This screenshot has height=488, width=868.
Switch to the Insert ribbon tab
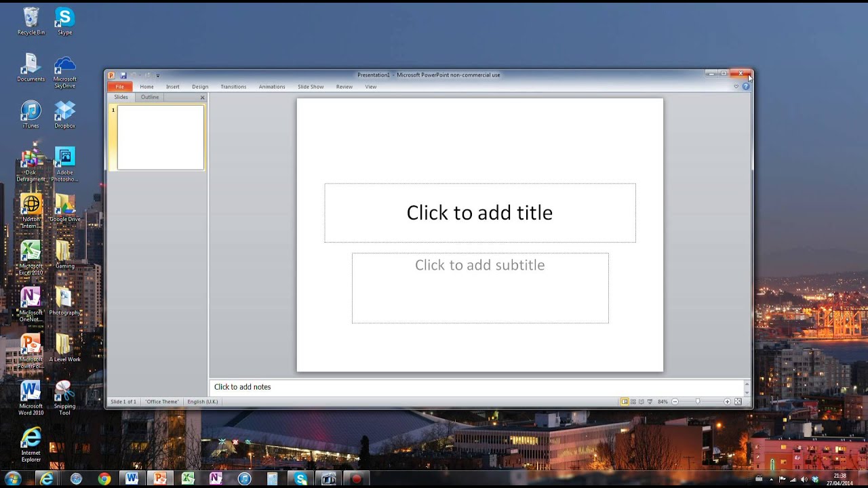coord(173,87)
